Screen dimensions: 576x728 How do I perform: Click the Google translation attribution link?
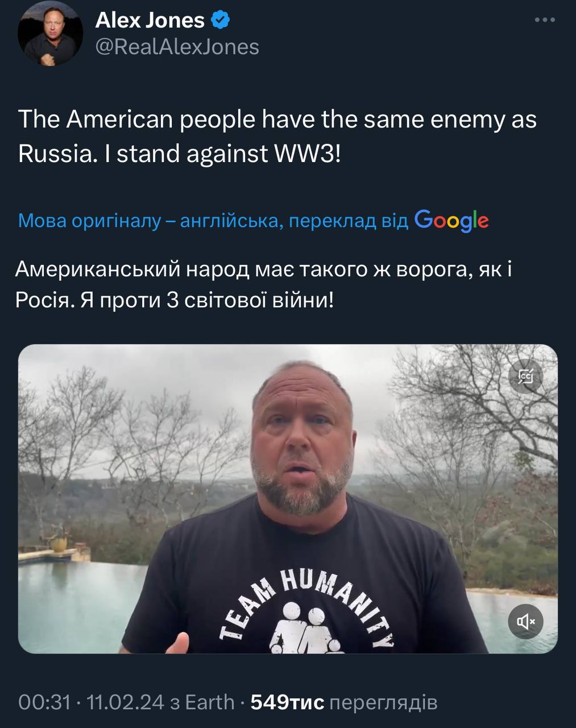point(253,221)
